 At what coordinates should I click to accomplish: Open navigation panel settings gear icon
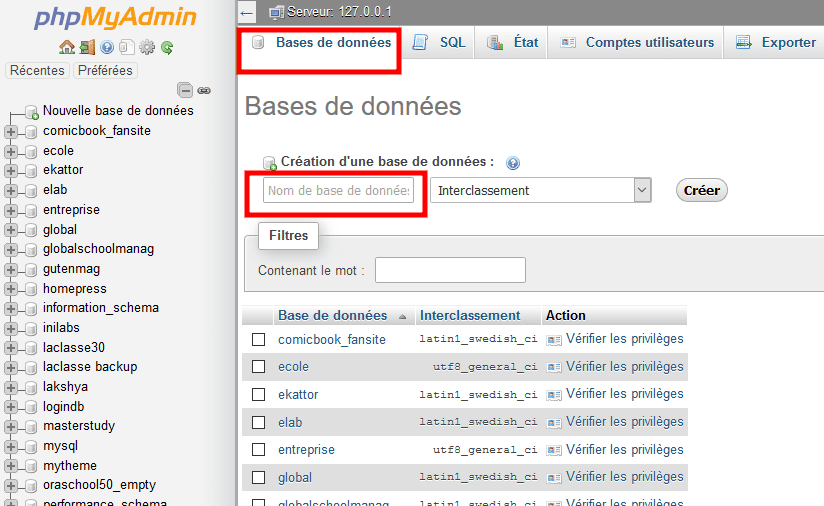(x=147, y=47)
